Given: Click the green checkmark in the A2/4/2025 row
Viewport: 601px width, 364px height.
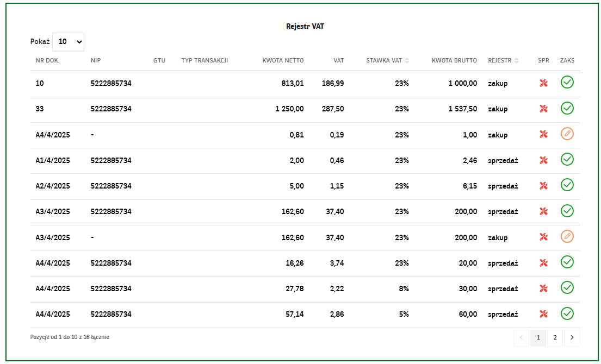Looking at the screenshot, I should click(567, 185).
